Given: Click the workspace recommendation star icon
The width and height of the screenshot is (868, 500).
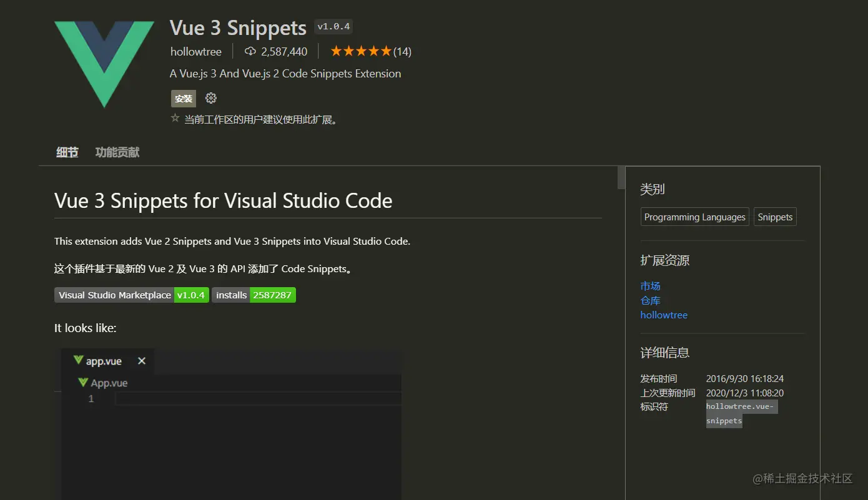Looking at the screenshot, I should point(175,118).
